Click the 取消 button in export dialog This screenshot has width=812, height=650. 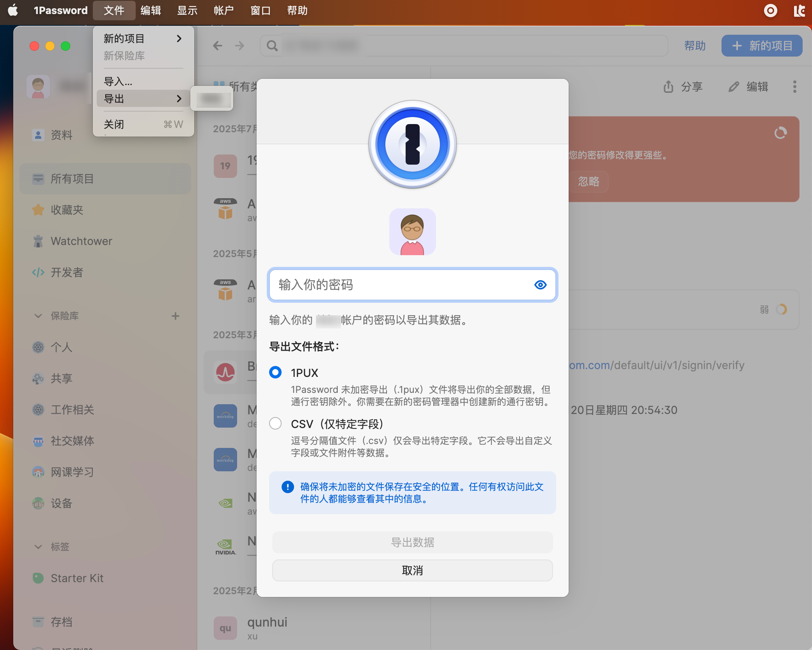(412, 570)
